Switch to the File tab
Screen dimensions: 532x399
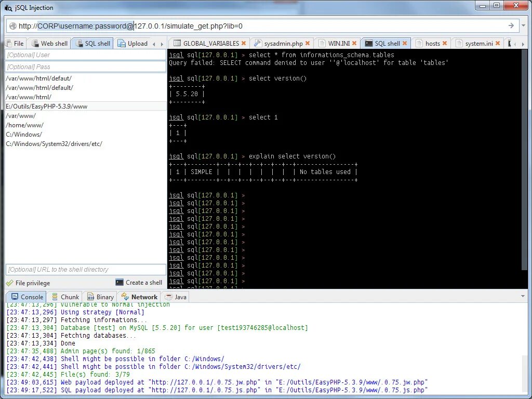(15, 44)
